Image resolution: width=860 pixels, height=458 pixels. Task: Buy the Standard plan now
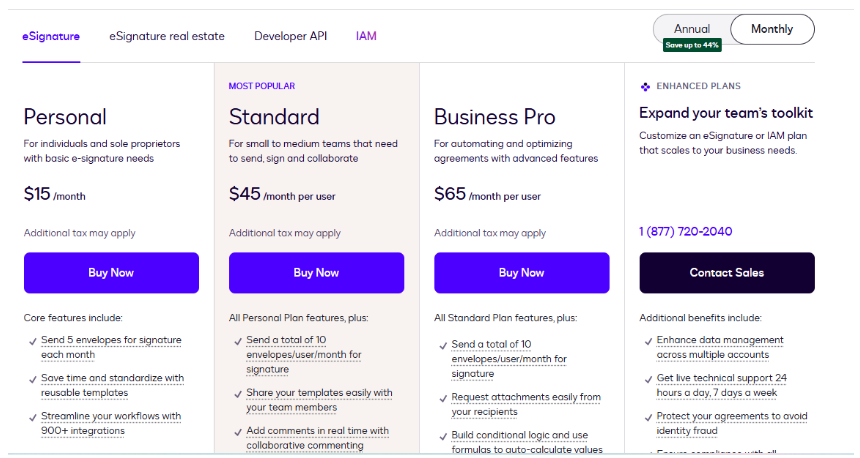(x=316, y=273)
